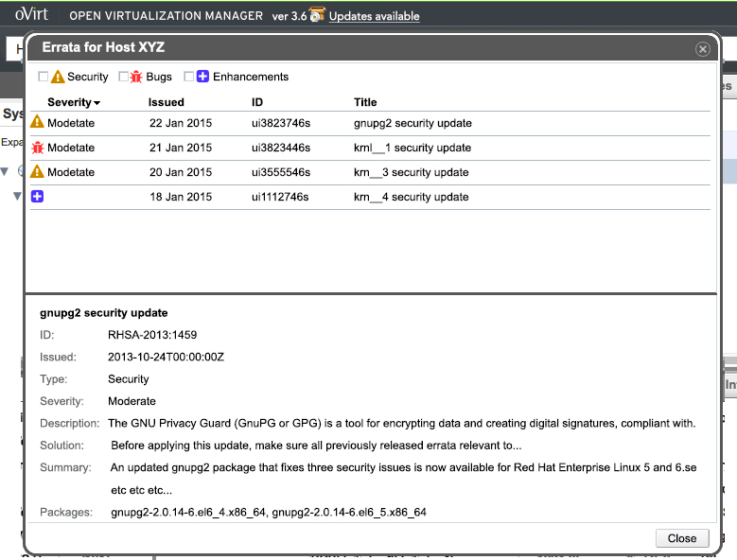
Task: Check the Enhancements filter checkbox
Action: click(189, 77)
